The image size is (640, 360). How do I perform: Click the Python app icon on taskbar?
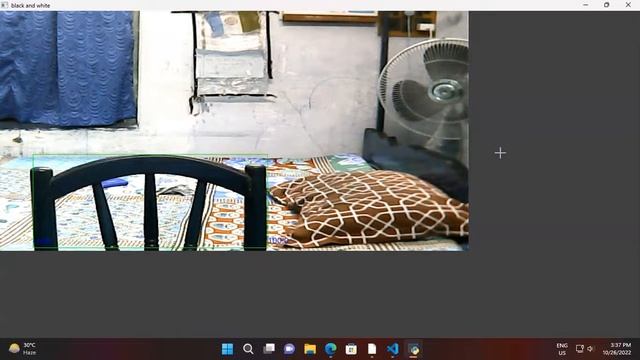[x=414, y=349]
